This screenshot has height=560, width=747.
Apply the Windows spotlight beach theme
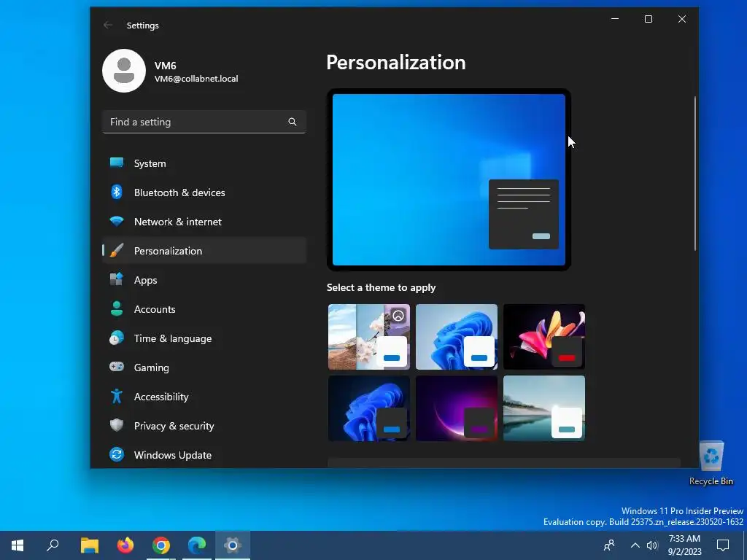pos(368,337)
